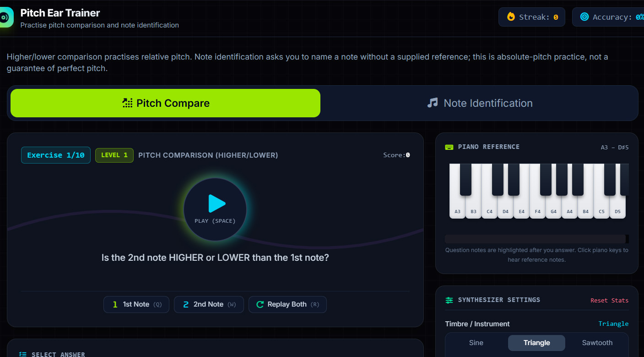Replay Both notes
The height and width of the screenshot is (357, 644).
point(287,304)
